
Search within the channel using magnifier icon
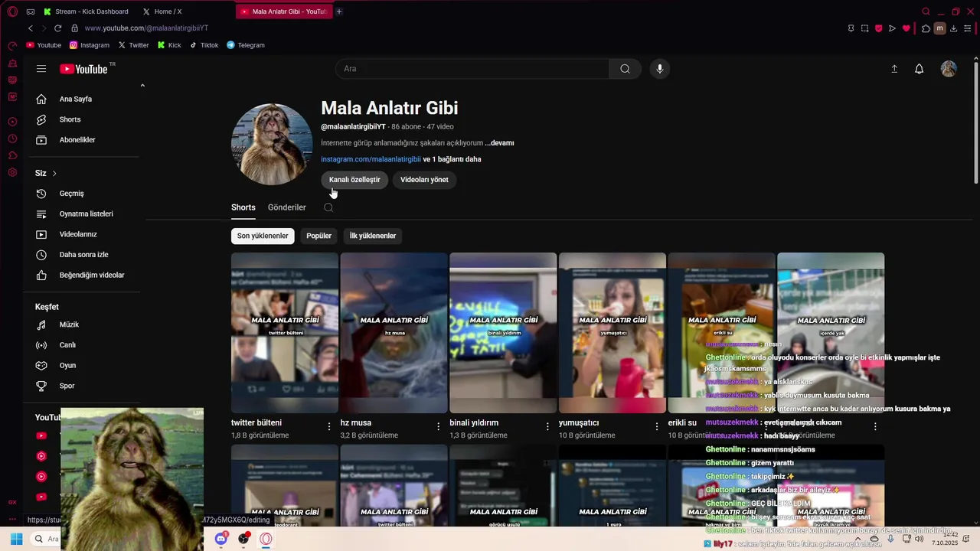click(328, 207)
